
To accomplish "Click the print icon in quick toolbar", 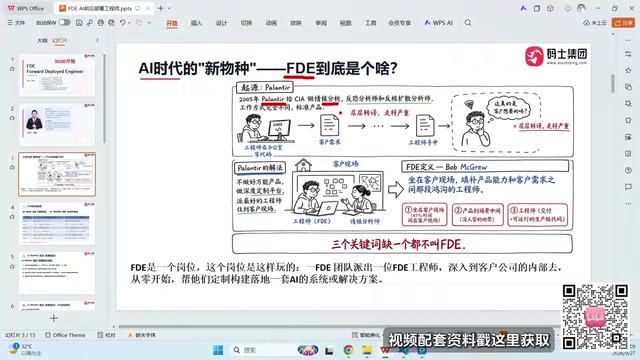I will click(x=100, y=23).
